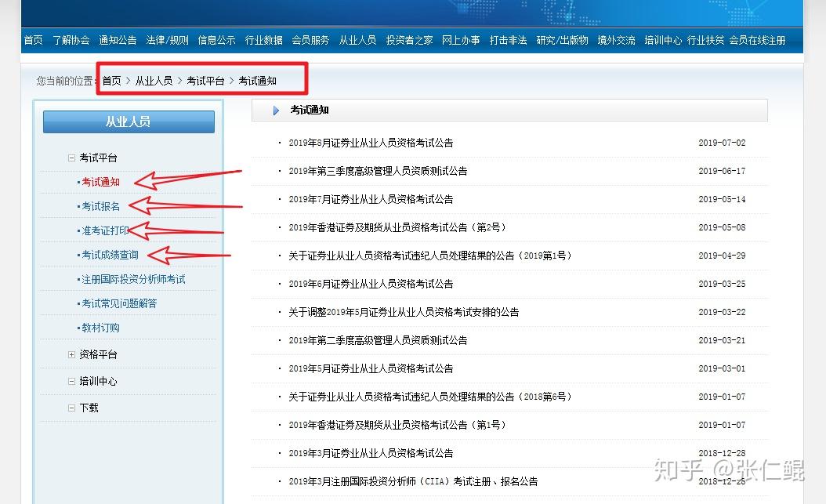Click the 资格平台 sidebar label
This screenshot has height=504, width=826.
click(98, 354)
